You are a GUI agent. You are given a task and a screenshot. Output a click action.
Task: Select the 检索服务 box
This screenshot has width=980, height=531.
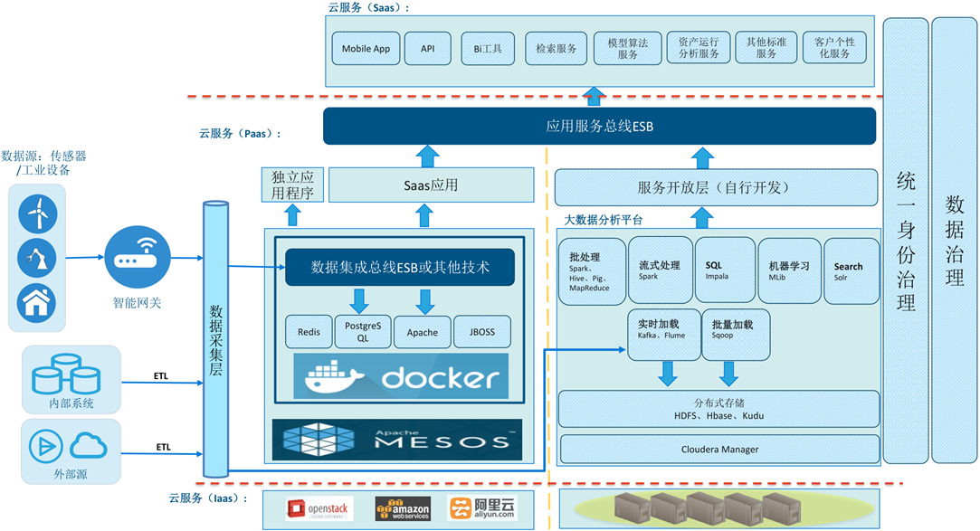click(x=557, y=49)
